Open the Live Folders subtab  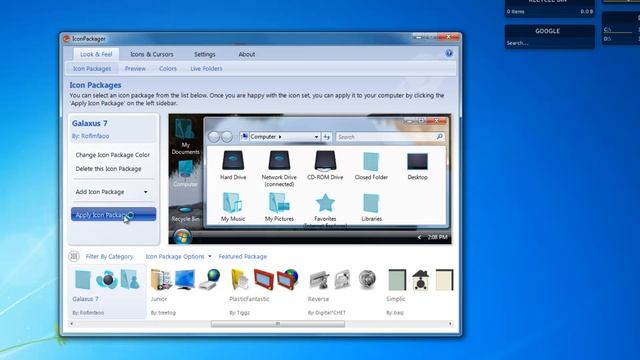(206, 69)
